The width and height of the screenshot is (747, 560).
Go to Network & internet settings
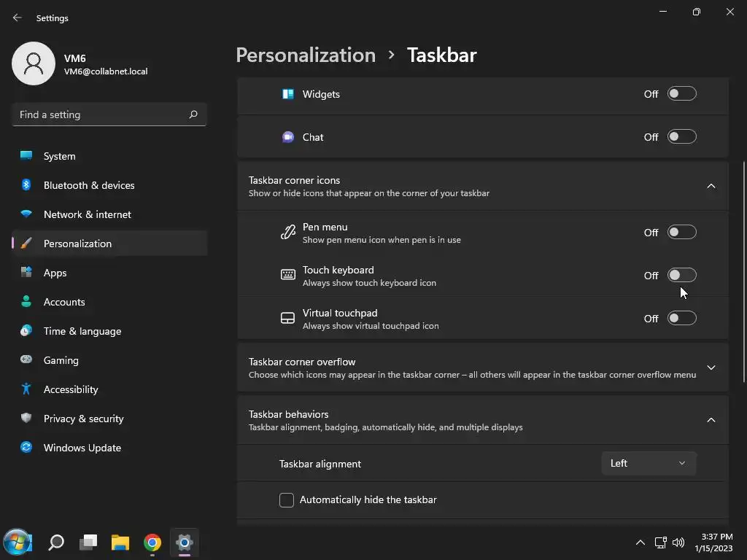point(109,214)
